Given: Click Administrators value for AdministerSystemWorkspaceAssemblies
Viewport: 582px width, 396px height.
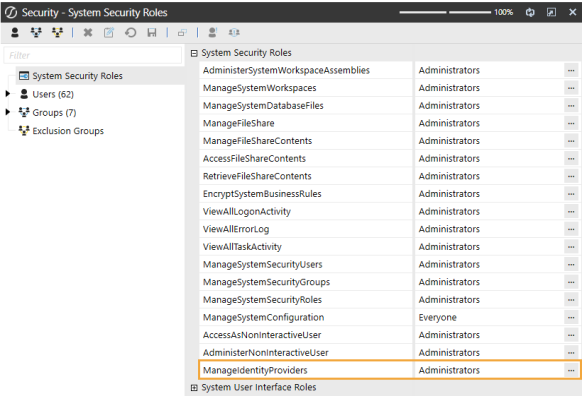Looking at the screenshot, I should pyautogui.click(x=449, y=70).
